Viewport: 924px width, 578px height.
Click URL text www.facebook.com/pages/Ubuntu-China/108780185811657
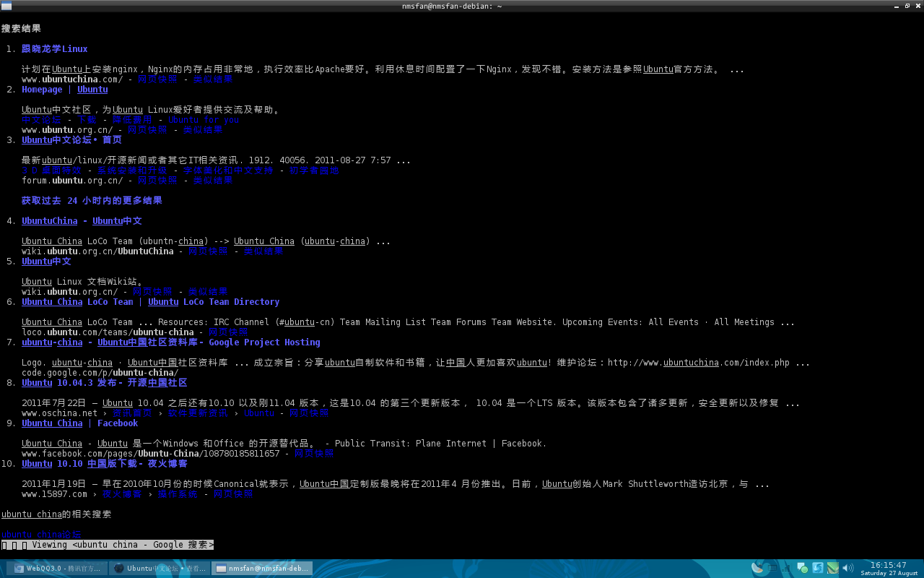click(150, 454)
